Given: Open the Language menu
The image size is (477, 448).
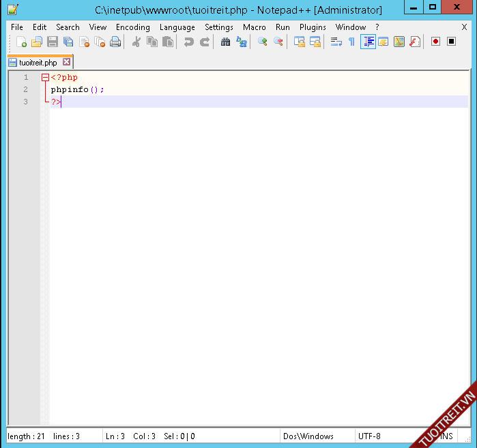Looking at the screenshot, I should (x=177, y=27).
